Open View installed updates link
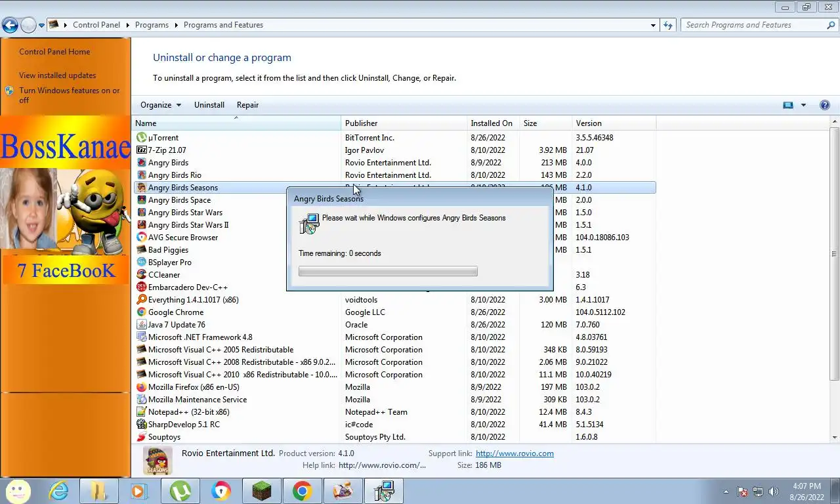This screenshot has height=504, width=840. 57,75
